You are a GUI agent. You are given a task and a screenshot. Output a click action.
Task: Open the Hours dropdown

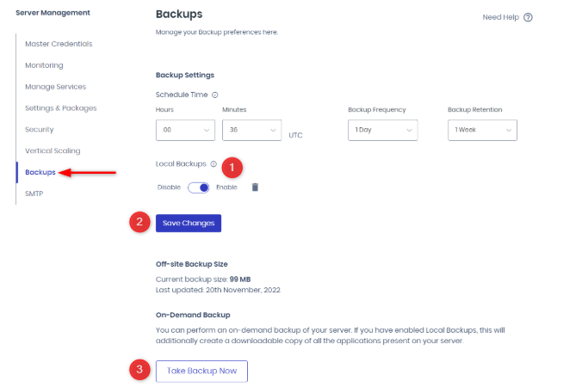click(185, 130)
